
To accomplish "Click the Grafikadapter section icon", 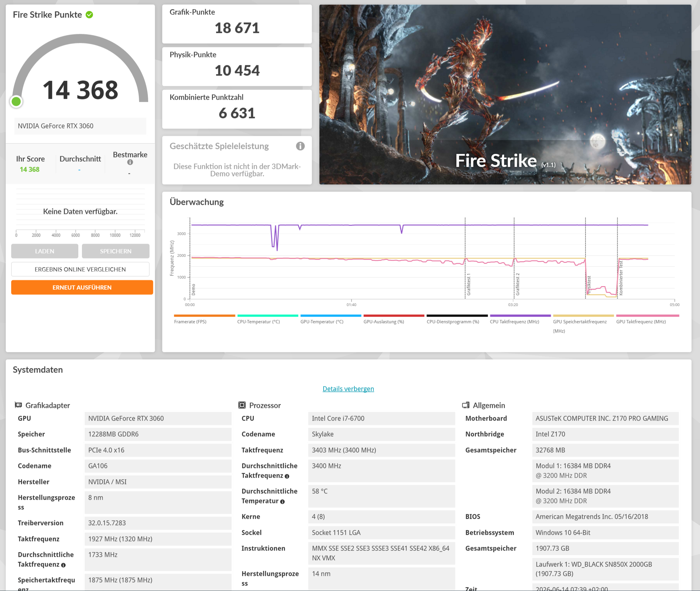I will [18, 405].
